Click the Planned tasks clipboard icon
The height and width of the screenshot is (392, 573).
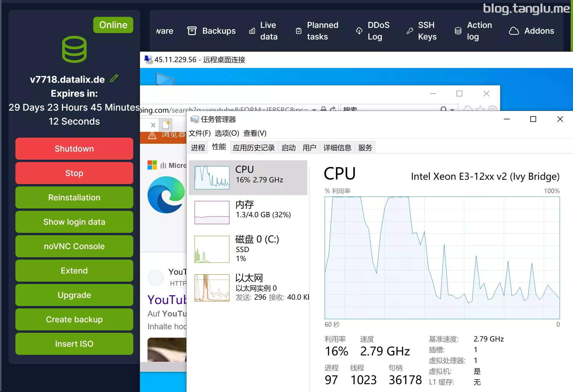[x=299, y=31]
